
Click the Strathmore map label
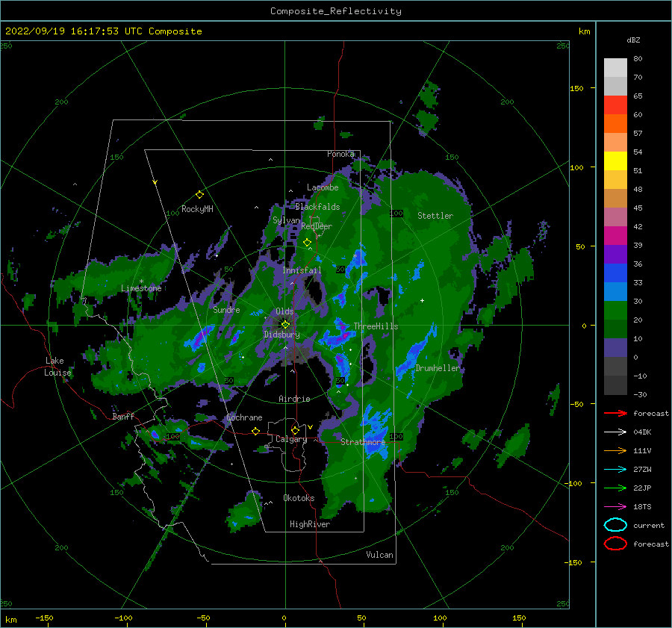tap(363, 442)
